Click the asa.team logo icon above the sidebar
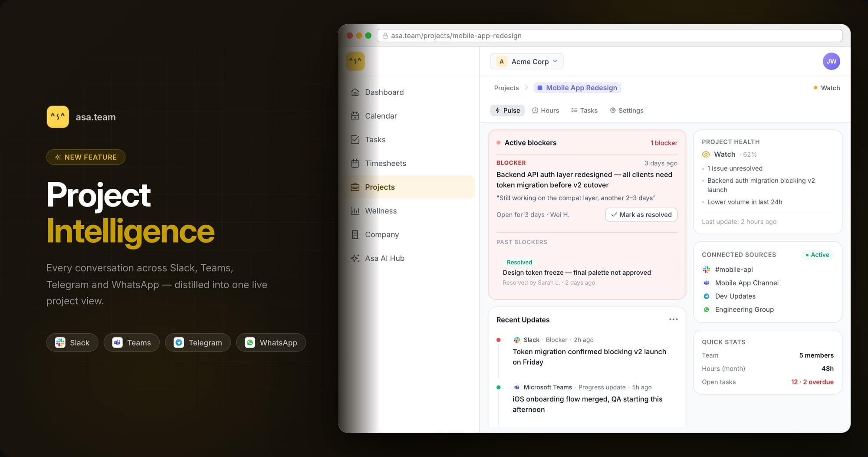868x457 pixels. pyautogui.click(x=355, y=61)
